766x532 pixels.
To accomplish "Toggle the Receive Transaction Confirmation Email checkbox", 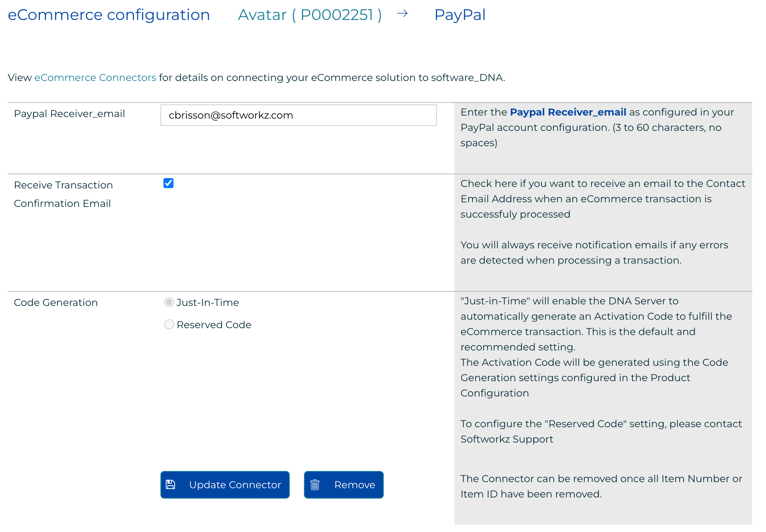I will 168,183.
